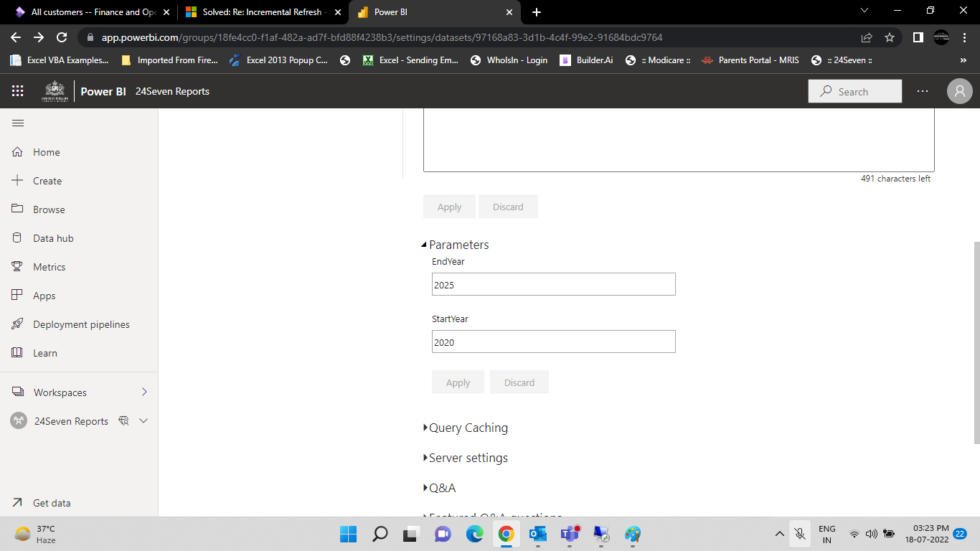Toggle the hamburger navigation menu

[18, 123]
